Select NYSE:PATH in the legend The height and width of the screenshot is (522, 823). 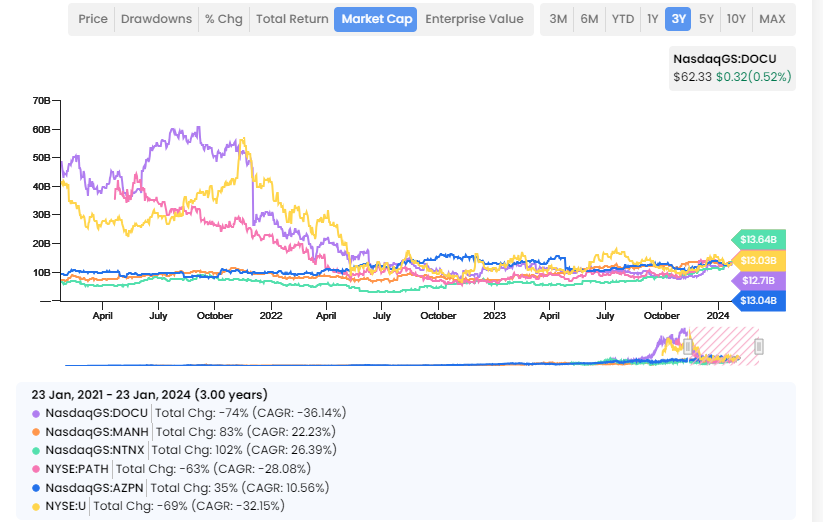(x=77, y=469)
